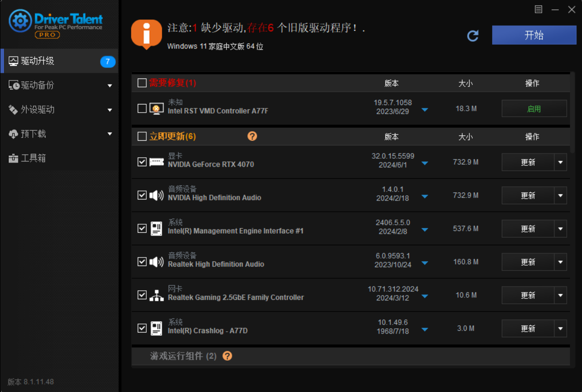This screenshot has width=582, height=392.
Task: Expand the 预下载 sidebar arrow
Action: coord(110,134)
